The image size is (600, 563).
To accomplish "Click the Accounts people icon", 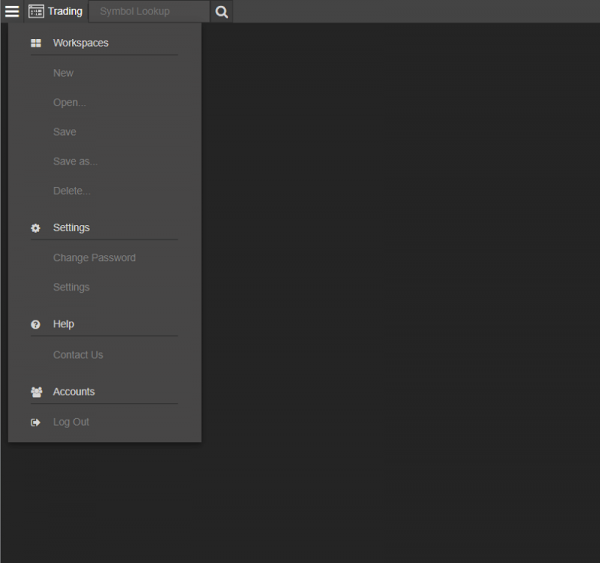I will coord(36,392).
